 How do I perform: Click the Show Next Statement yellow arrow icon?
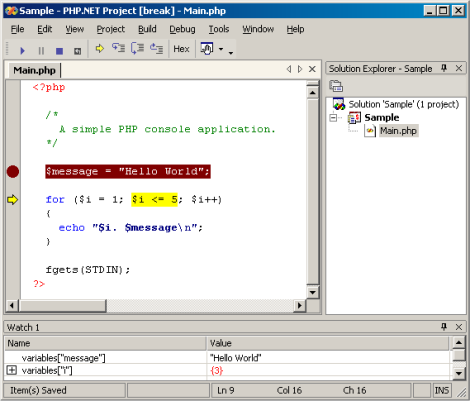click(x=99, y=49)
